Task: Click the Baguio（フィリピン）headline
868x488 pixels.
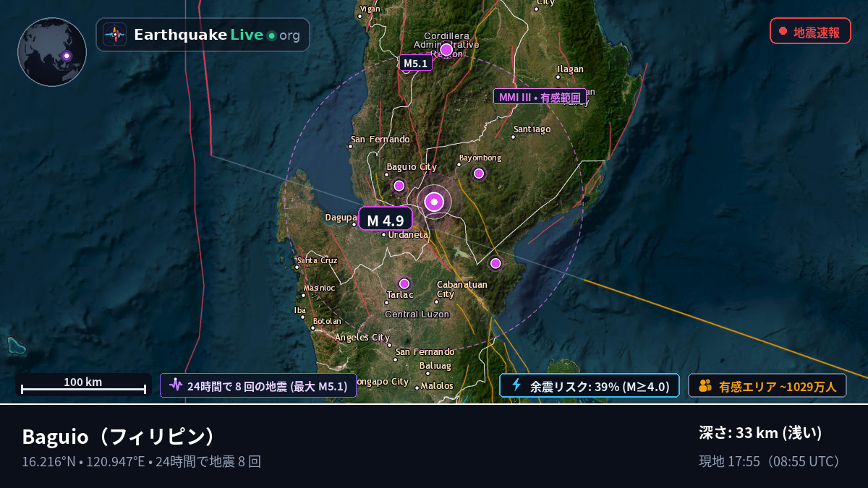Action: point(119,437)
